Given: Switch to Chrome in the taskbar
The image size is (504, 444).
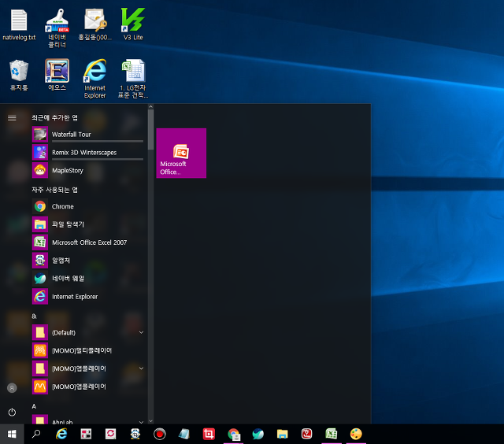Looking at the screenshot, I should pos(233,434).
